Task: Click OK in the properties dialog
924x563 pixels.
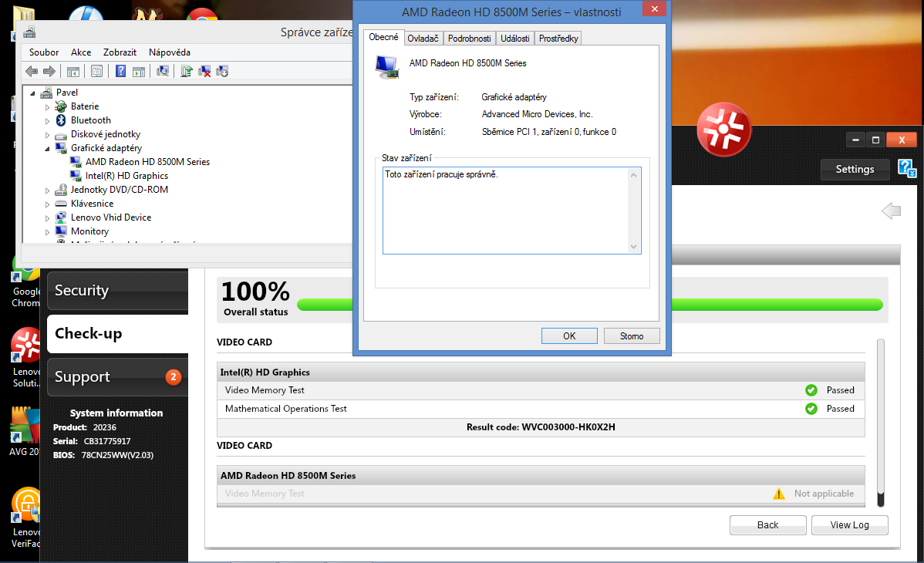Action: pyautogui.click(x=569, y=336)
